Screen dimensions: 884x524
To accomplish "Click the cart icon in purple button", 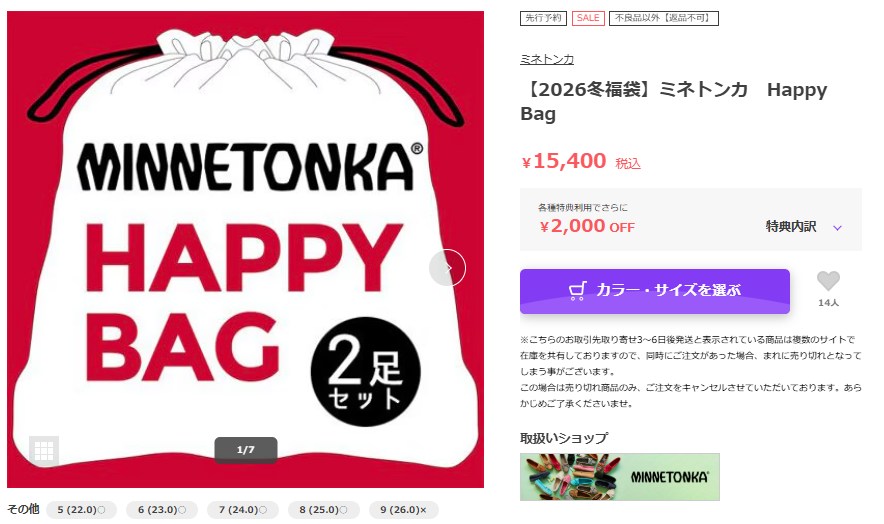I will [x=577, y=290].
